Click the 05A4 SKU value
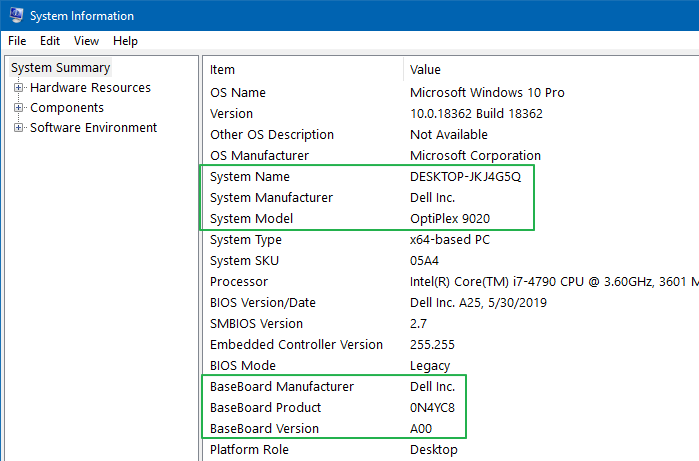This screenshot has width=699, height=461. (x=424, y=260)
